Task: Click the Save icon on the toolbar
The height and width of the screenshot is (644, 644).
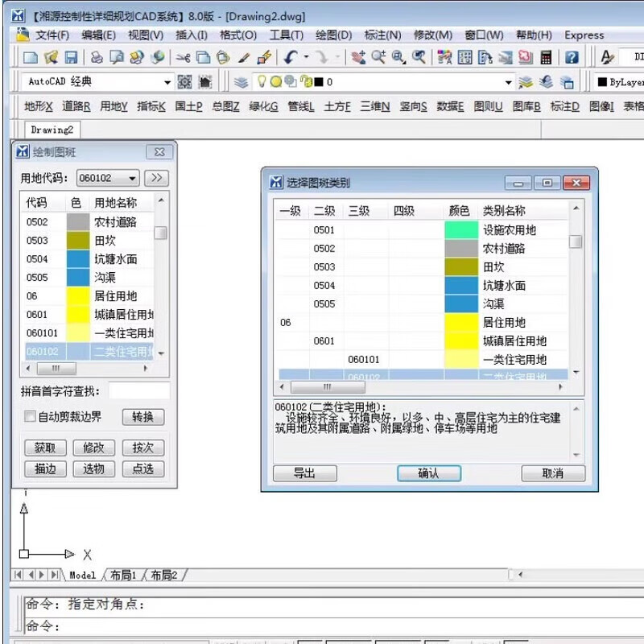Action: (71, 56)
